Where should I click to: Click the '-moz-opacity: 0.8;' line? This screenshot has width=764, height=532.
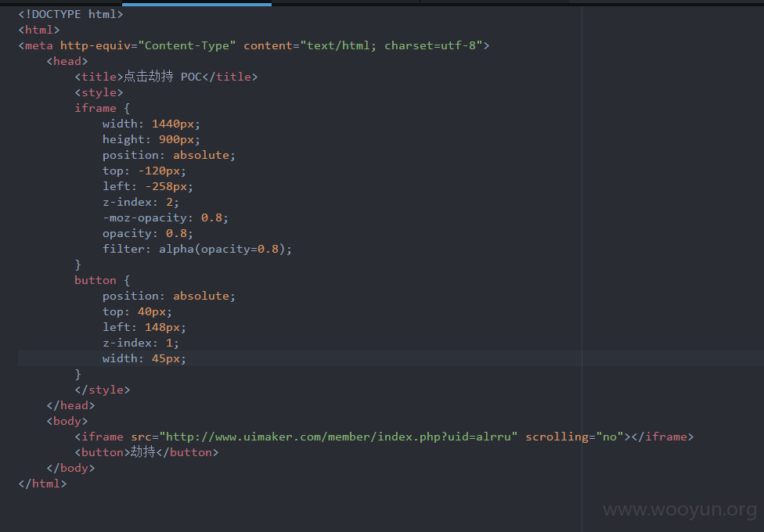[166, 217]
